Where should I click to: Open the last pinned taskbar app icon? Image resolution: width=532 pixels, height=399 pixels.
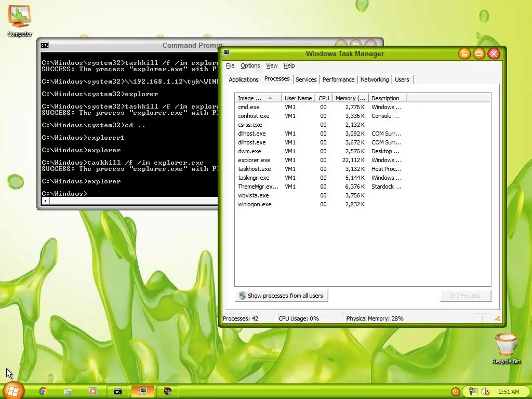(x=168, y=391)
